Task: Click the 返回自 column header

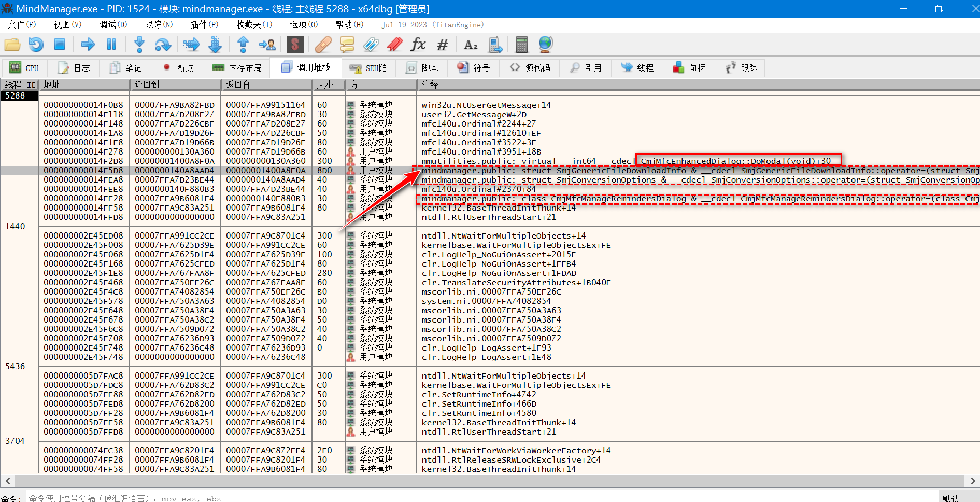Action: 266,85
